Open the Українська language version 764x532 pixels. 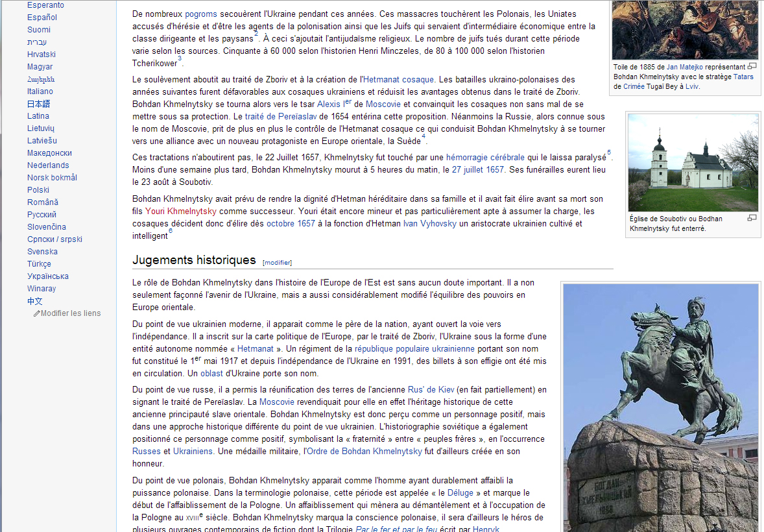[48, 276]
